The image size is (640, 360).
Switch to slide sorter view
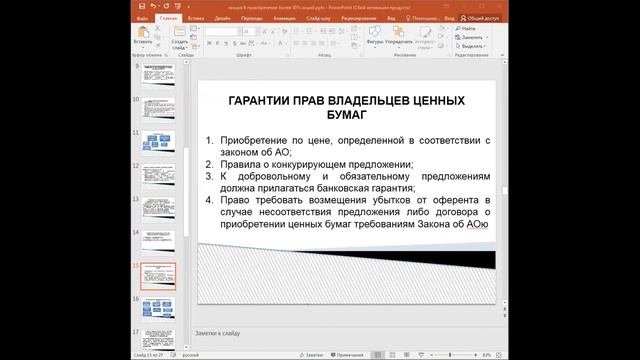tap(392, 355)
